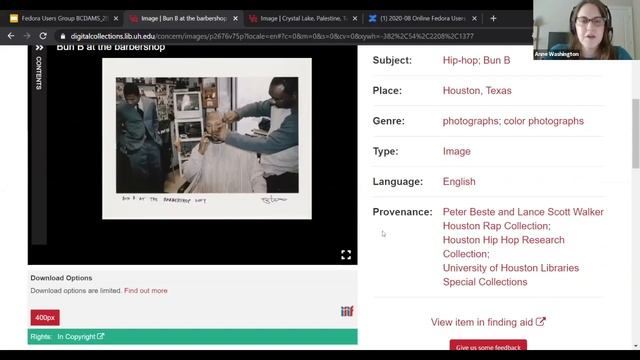Viewport: 640px width, 360px height.
Task: Open Peter Beste and Lance Scott Walker collection
Action: [523, 219]
